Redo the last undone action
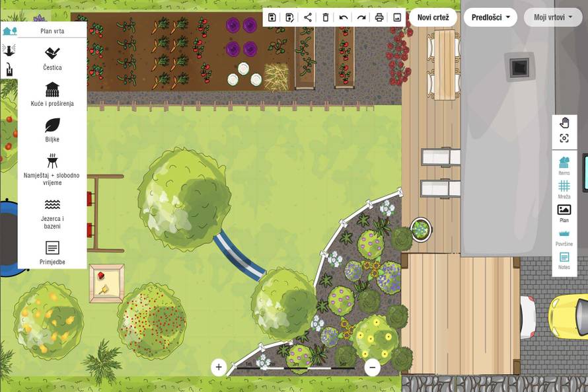 [361, 17]
